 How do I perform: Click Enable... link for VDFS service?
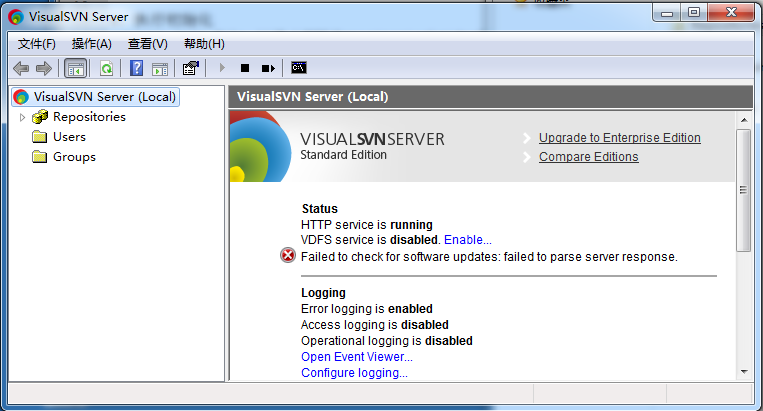pyautogui.click(x=468, y=240)
